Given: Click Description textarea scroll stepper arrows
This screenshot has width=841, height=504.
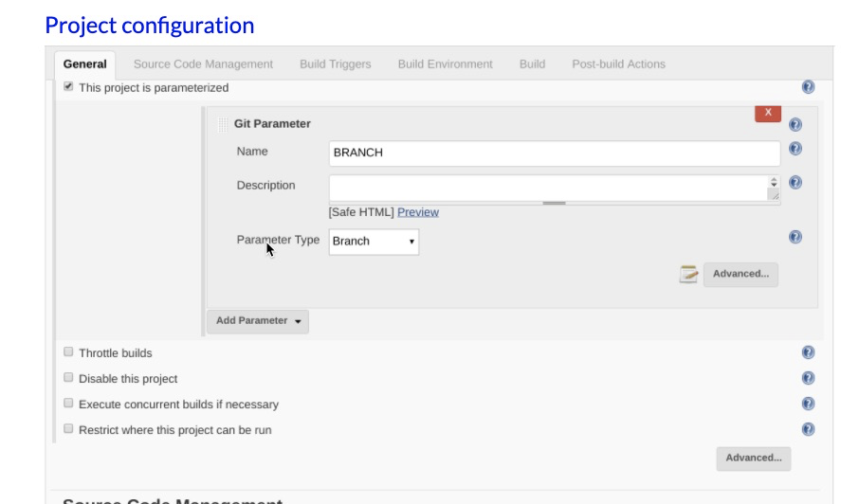Looking at the screenshot, I should 774,182.
